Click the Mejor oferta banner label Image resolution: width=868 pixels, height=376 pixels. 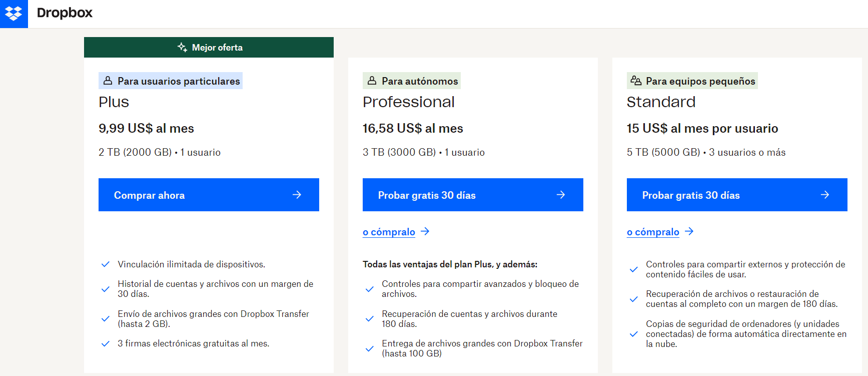pyautogui.click(x=217, y=48)
